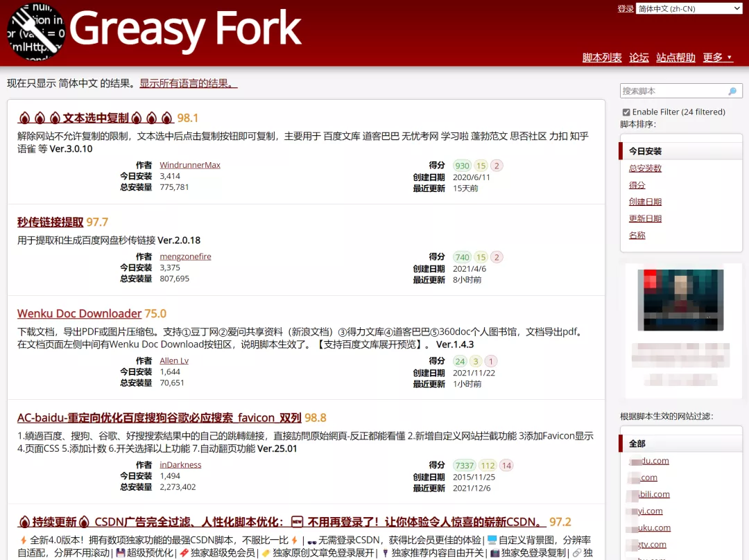Image resolution: width=749 pixels, height=560 pixels.
Task: Sort scripts by 更新日期
Action: click(x=646, y=218)
